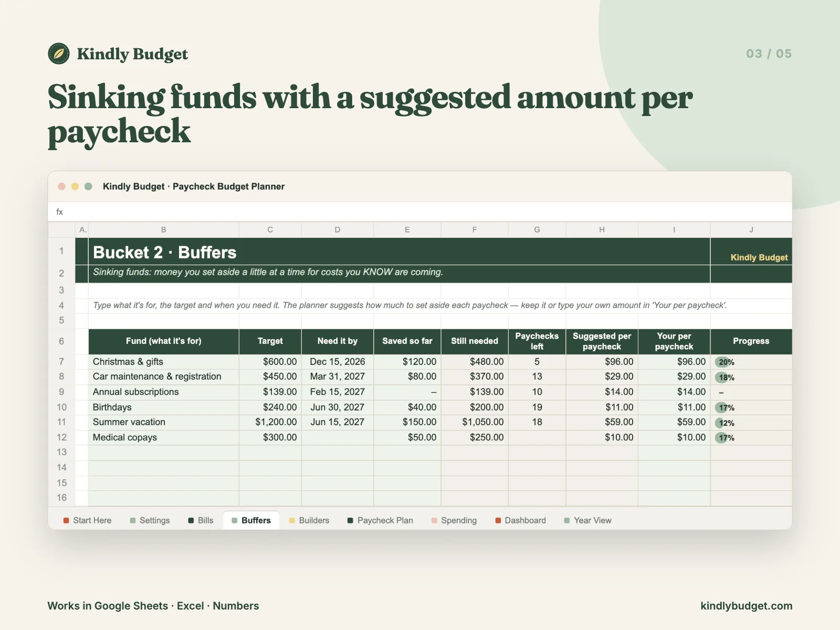Click the 'Birthdays' fund cell
840x630 pixels.
(164, 407)
